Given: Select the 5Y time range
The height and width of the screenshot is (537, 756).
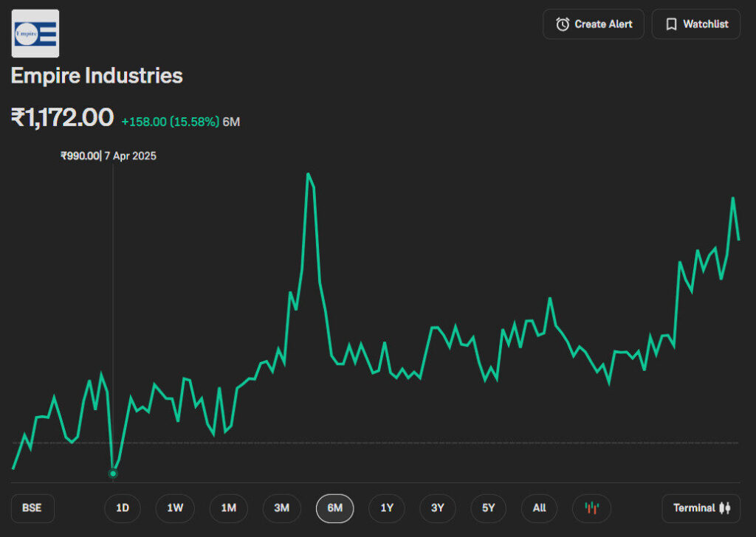Looking at the screenshot, I should click(x=489, y=508).
